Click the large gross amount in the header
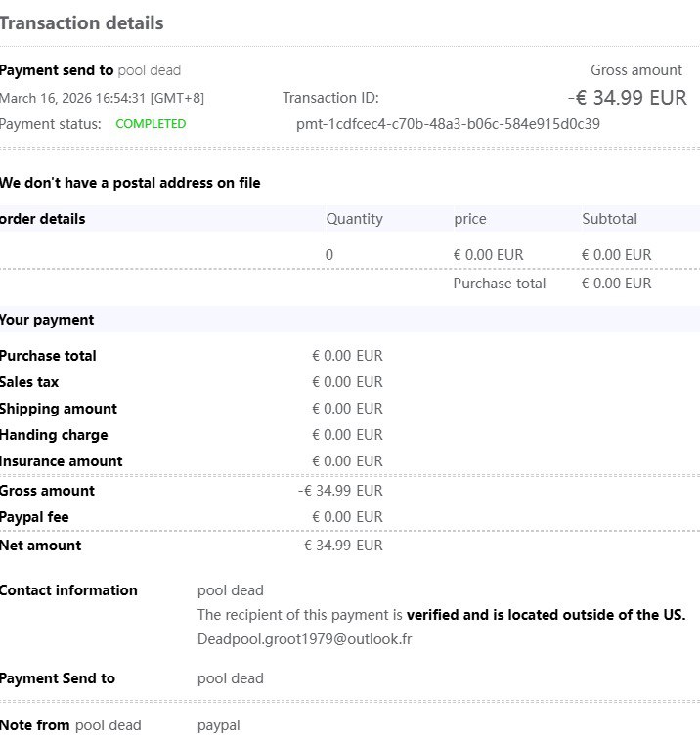The image size is (700, 742). click(x=627, y=98)
